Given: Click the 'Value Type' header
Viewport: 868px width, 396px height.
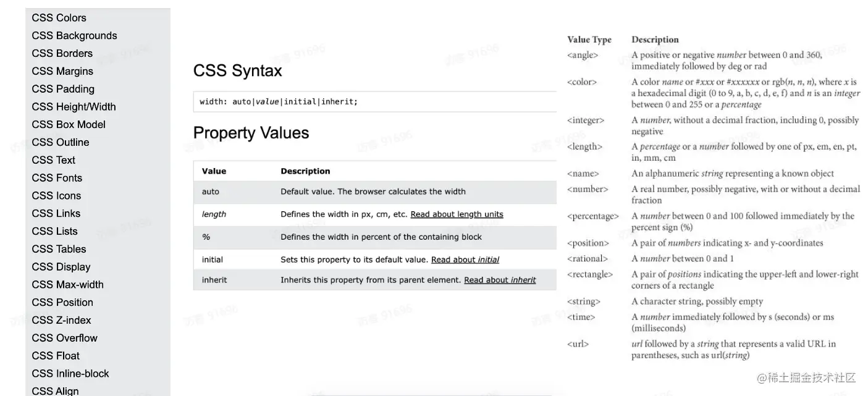Looking at the screenshot, I should (x=589, y=40).
